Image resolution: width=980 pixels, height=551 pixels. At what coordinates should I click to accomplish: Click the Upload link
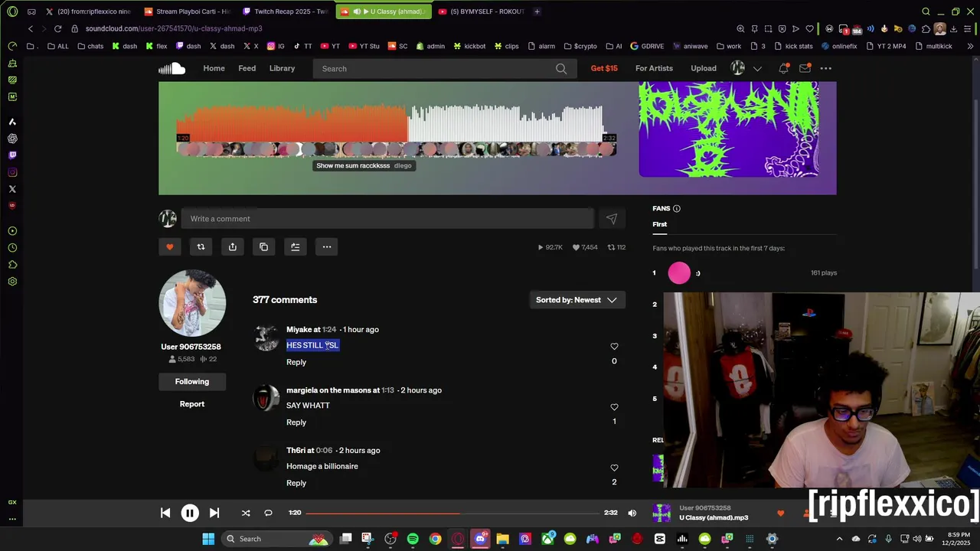(704, 68)
